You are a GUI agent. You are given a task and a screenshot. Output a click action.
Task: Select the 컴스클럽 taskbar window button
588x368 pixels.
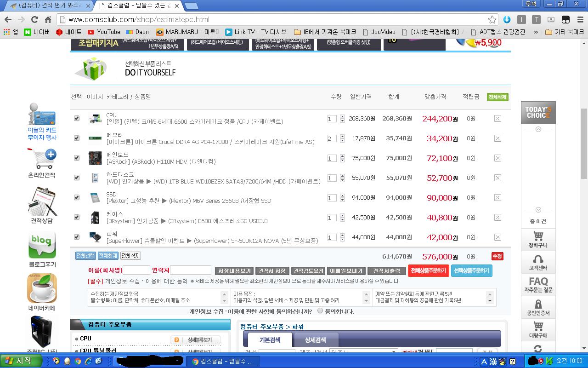pyautogui.click(x=223, y=362)
